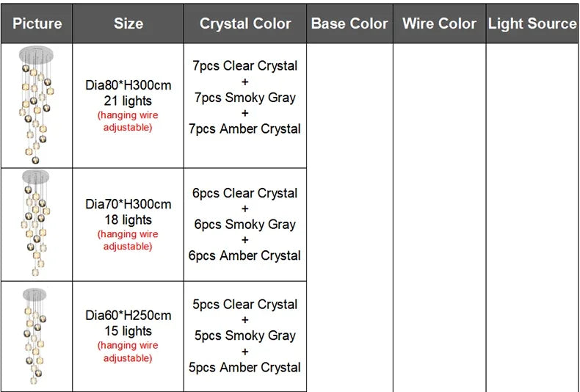Click the Dia80*H300cm size text
The image size is (580, 392).
coord(128,85)
